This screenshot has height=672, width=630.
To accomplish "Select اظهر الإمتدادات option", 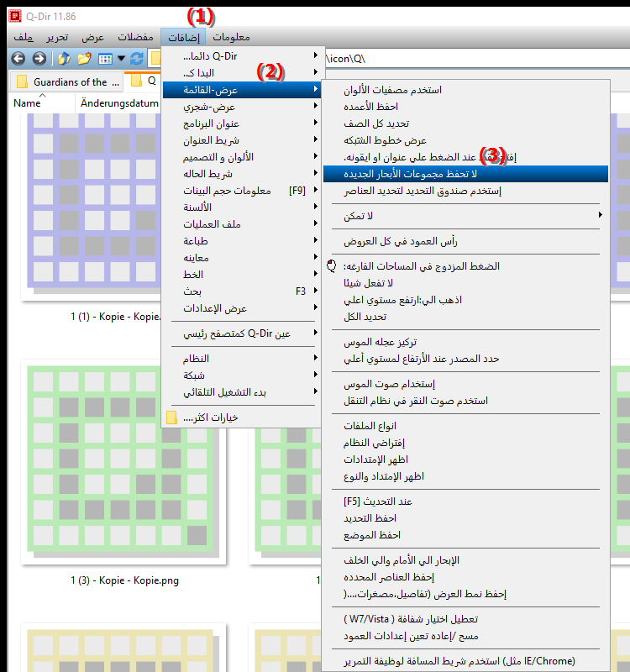I will (465, 459).
